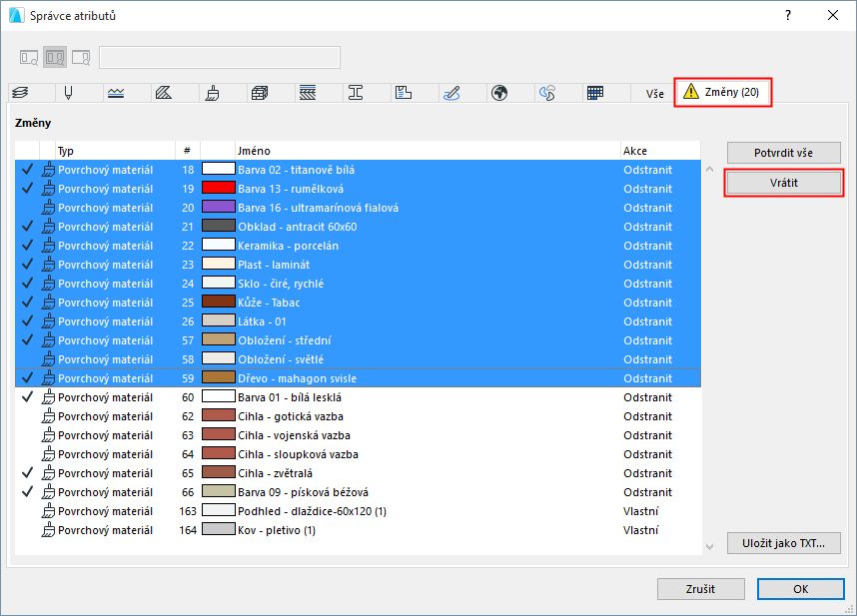Click the scroll up arrow of list
This screenshot has height=616, width=857.
[x=709, y=170]
